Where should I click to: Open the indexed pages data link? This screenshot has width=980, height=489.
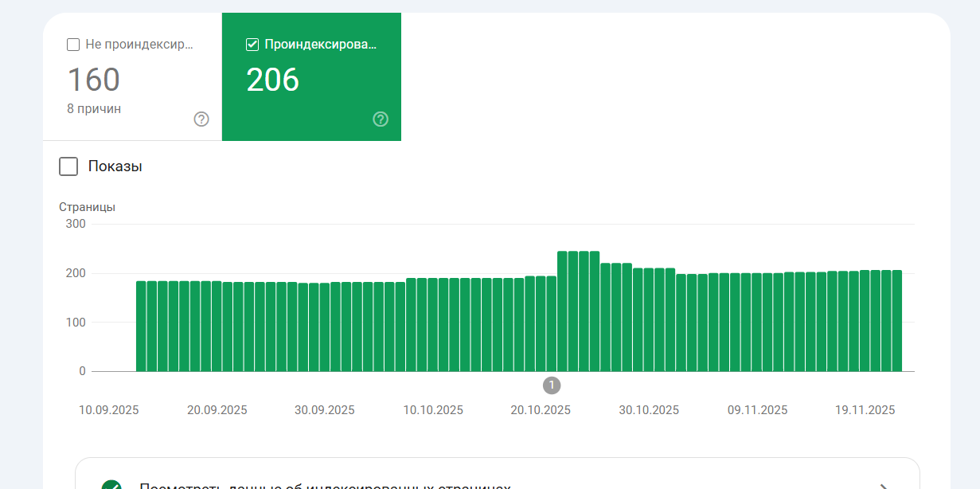497,474
